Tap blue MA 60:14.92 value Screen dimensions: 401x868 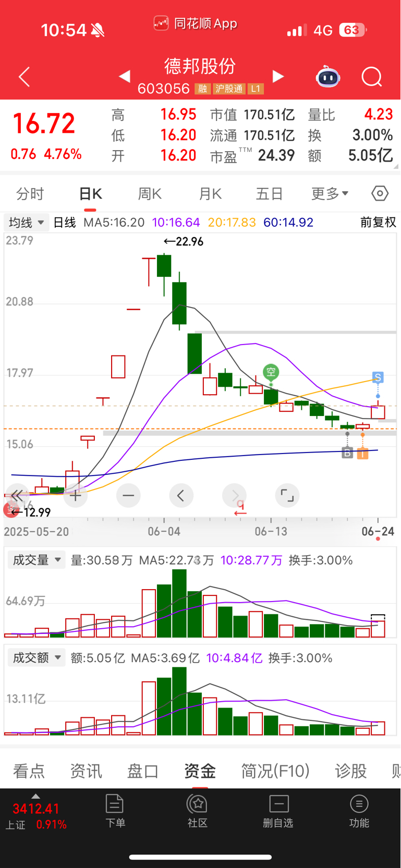pyautogui.click(x=288, y=223)
